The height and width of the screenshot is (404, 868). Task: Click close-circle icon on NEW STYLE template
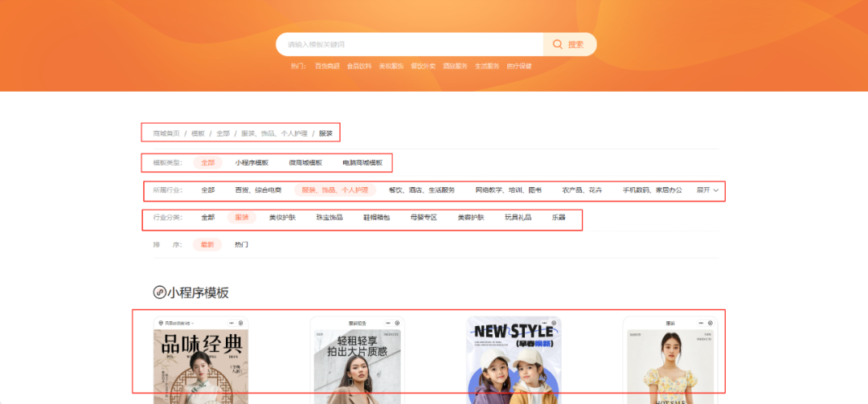click(x=554, y=323)
